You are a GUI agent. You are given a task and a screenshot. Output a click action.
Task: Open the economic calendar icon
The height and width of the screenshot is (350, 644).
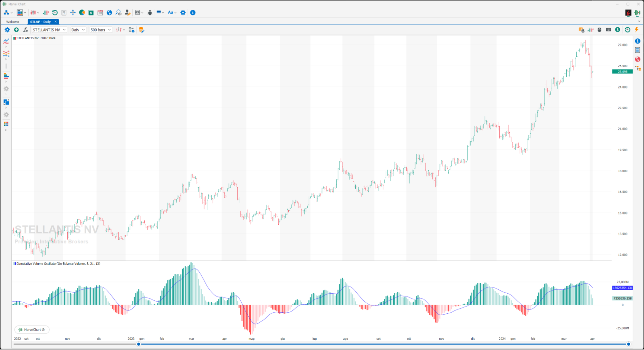(x=100, y=13)
